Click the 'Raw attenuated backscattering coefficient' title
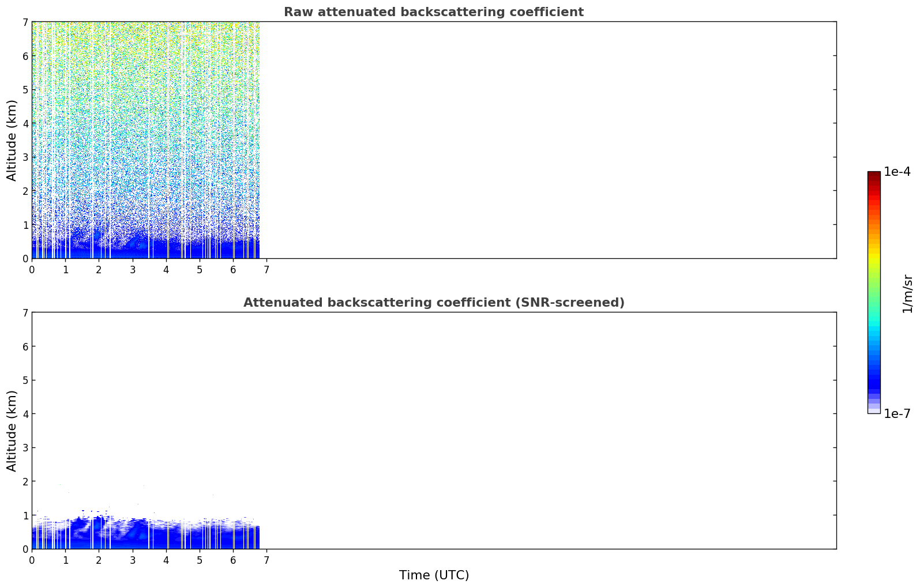This screenshot has width=920, height=588. (x=433, y=12)
